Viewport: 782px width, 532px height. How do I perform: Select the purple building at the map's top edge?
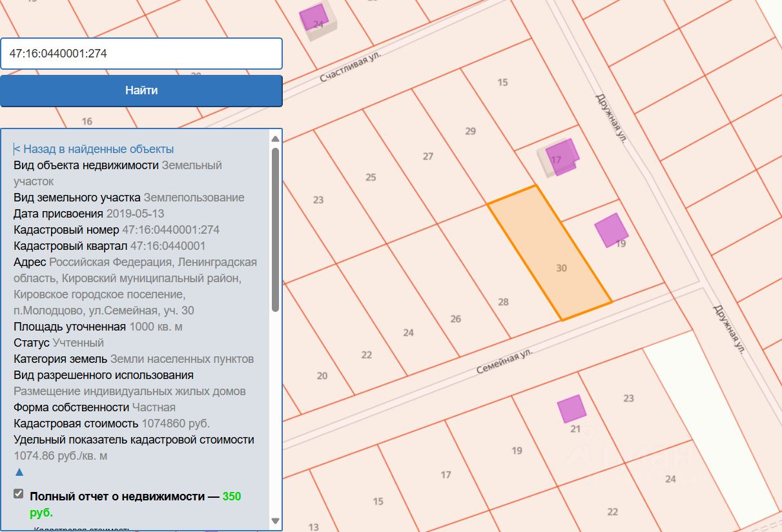coord(314,17)
